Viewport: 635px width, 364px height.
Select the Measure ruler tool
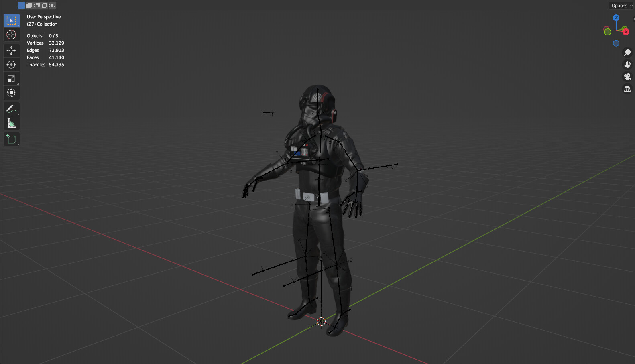(11, 123)
